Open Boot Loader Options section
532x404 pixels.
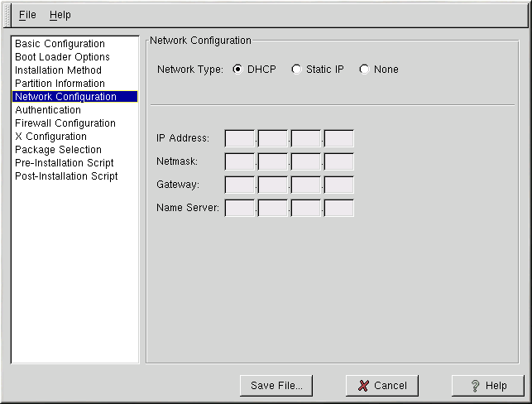coord(62,57)
